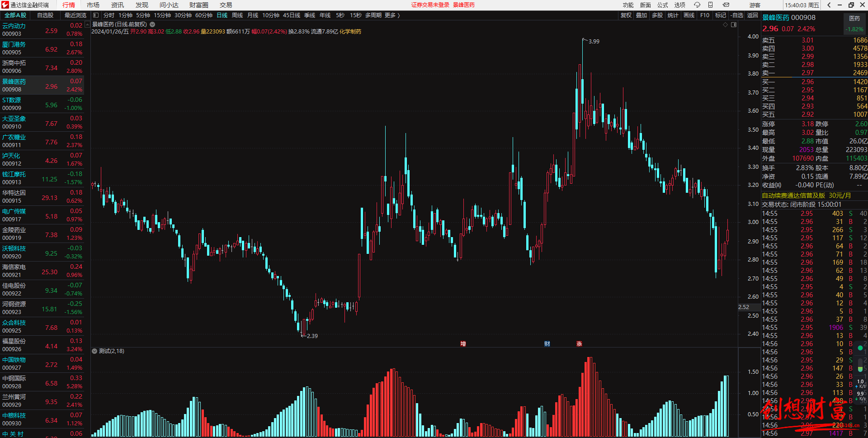The image size is (868, 438).
Task: Select the 年线 timeframe
Action: 325,15
